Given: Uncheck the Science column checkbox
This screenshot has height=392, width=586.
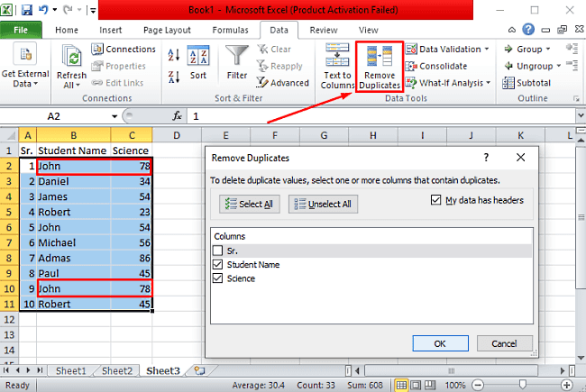Looking at the screenshot, I should (x=217, y=278).
